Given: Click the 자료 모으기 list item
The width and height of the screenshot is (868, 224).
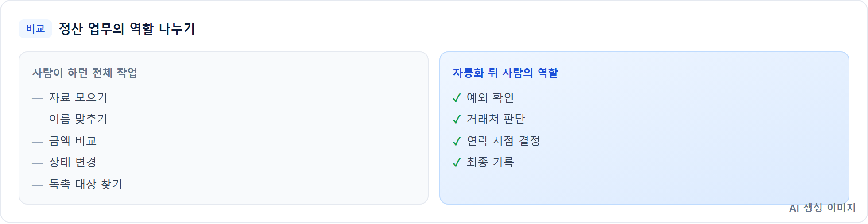Looking at the screenshot, I should [78, 97].
